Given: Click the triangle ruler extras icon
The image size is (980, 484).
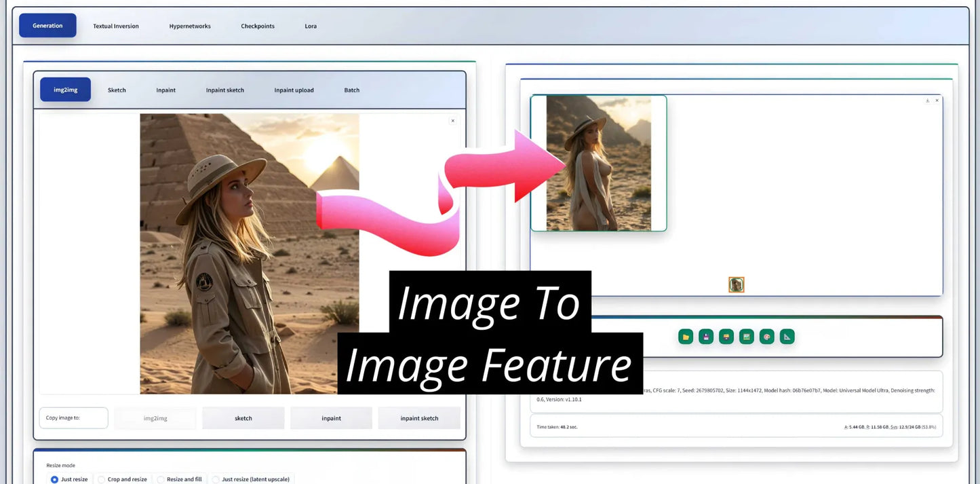Looking at the screenshot, I should click(787, 337).
